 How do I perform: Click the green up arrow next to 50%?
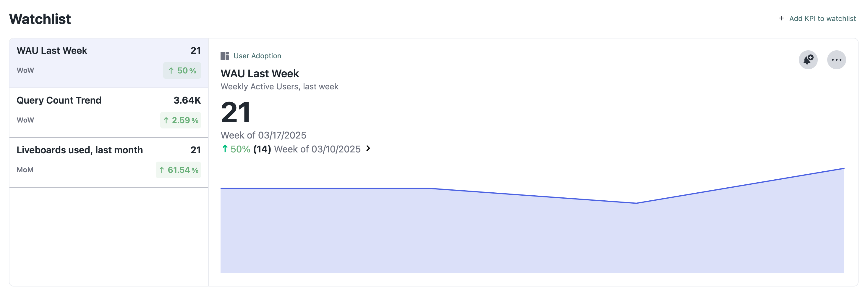[225, 149]
